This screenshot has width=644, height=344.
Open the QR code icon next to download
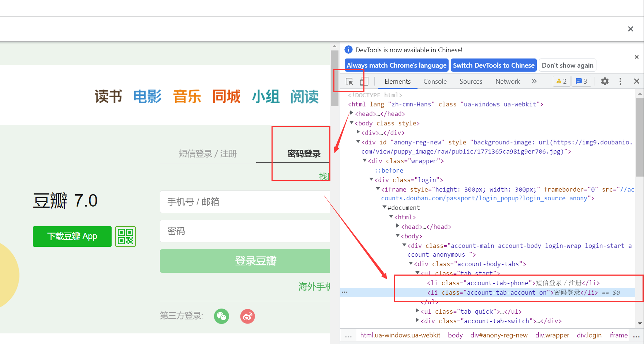point(126,237)
